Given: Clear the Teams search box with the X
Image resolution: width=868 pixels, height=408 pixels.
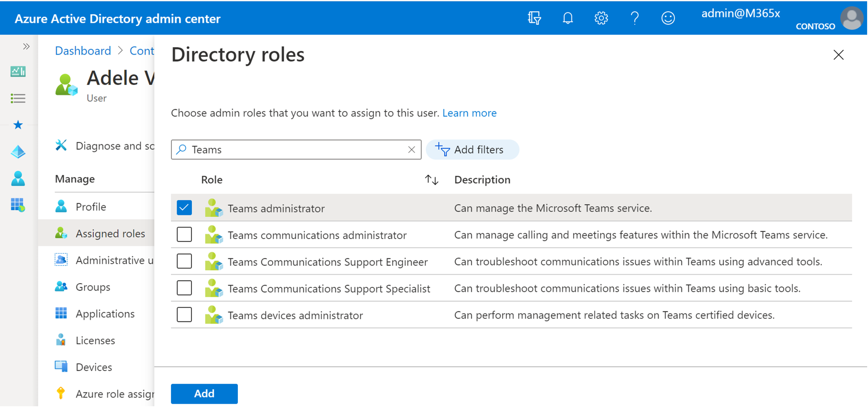Looking at the screenshot, I should (x=411, y=149).
